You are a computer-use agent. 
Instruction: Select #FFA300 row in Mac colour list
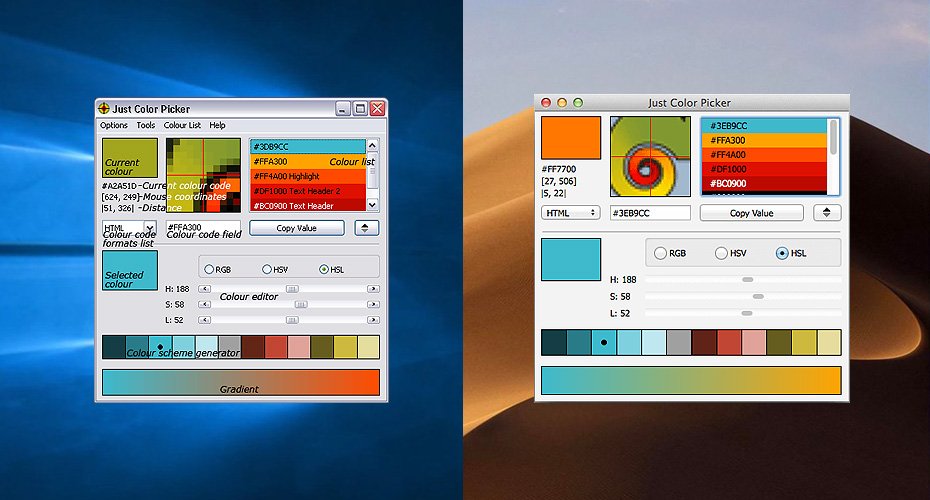[x=765, y=140]
